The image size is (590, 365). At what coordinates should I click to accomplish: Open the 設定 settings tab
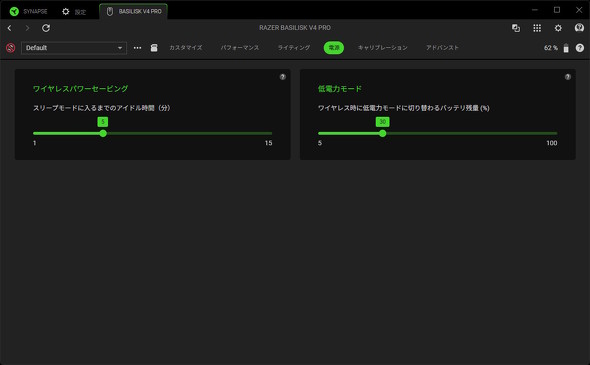click(x=74, y=12)
